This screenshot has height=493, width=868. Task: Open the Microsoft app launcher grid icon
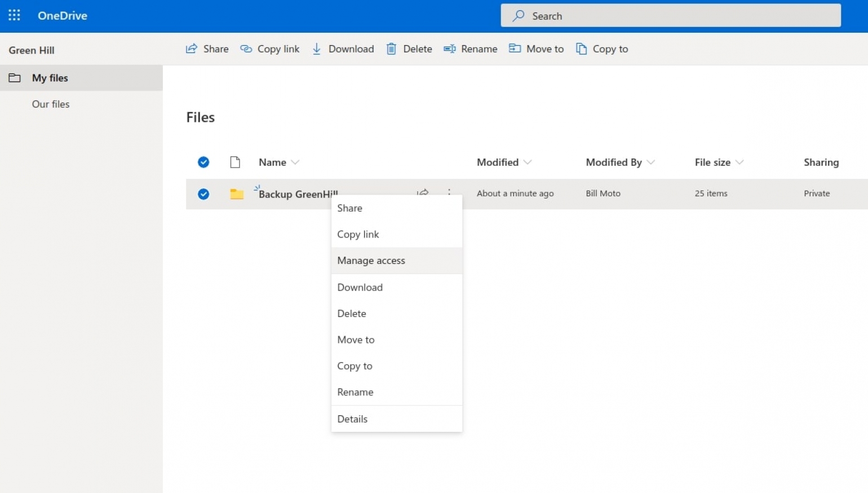pyautogui.click(x=14, y=15)
